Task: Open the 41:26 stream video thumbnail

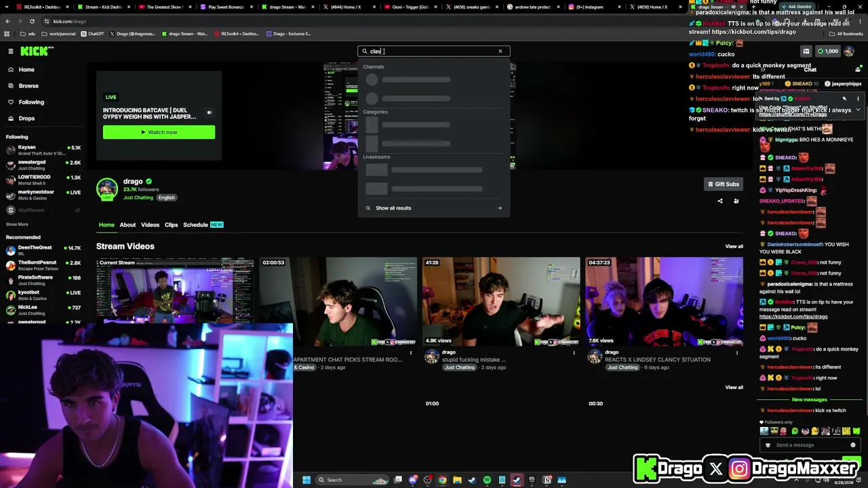Action: pyautogui.click(x=501, y=301)
